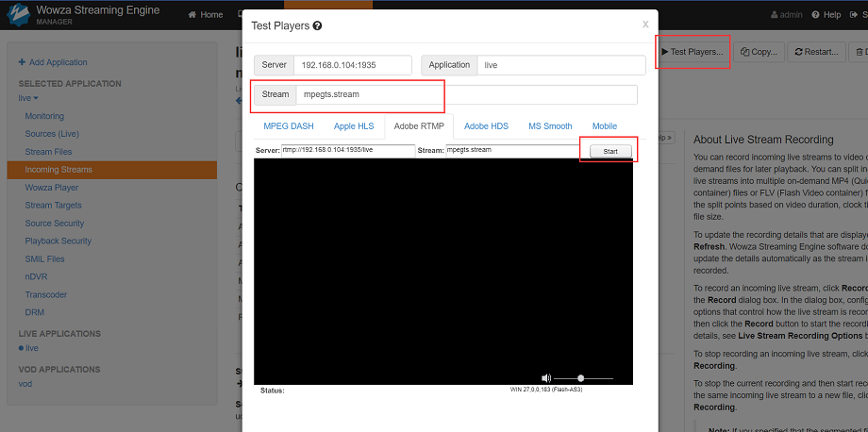The width and height of the screenshot is (868, 432).
Task: Open nDVR in the sidebar
Action: tap(34, 276)
